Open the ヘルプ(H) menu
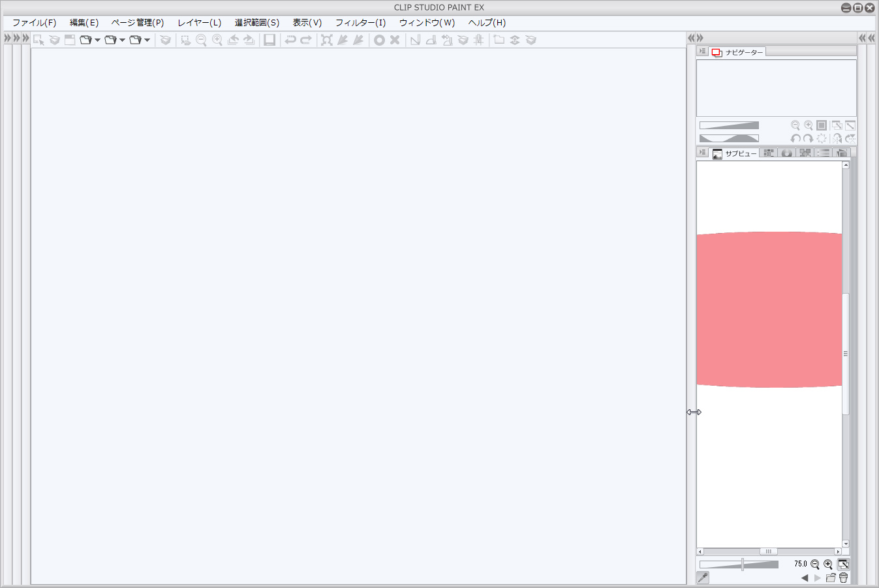This screenshot has height=588, width=879. (x=487, y=23)
